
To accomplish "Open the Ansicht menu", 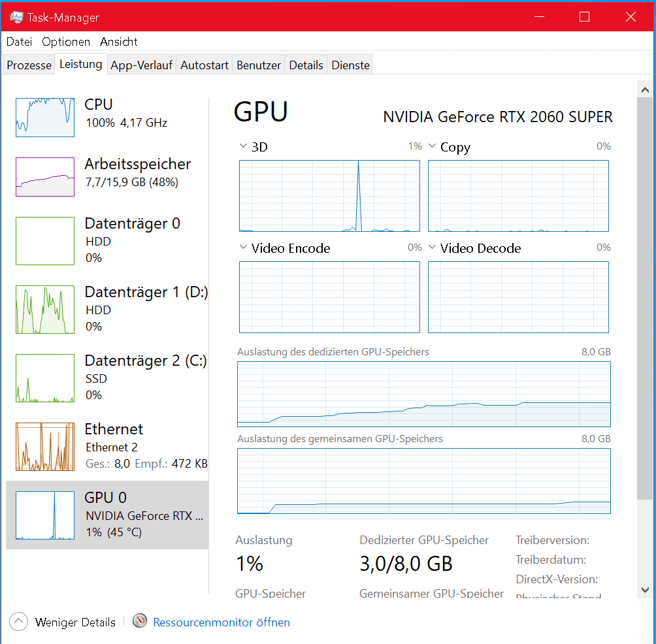I will pyautogui.click(x=119, y=42).
